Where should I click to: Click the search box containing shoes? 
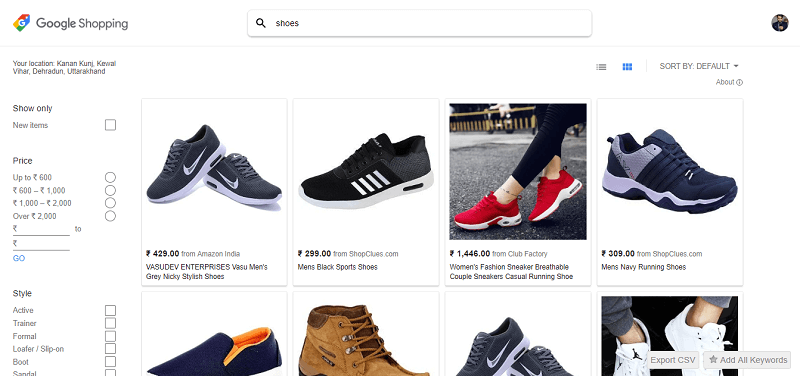coord(419,23)
